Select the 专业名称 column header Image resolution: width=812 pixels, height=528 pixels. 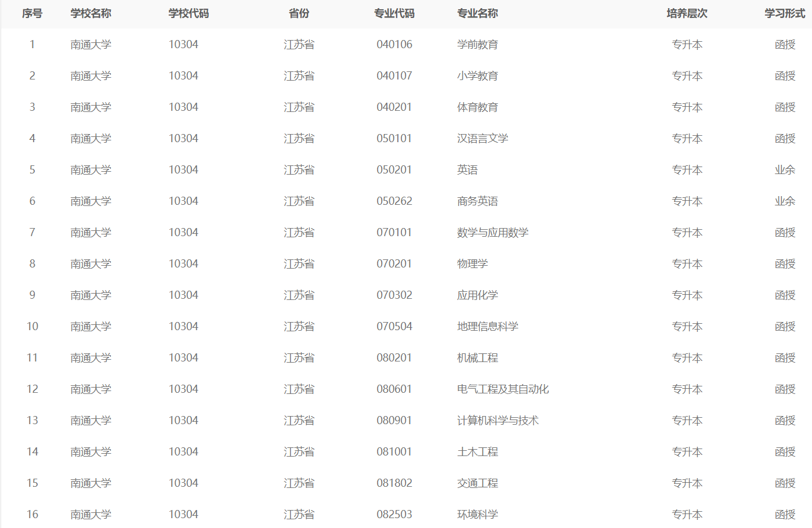477,13
